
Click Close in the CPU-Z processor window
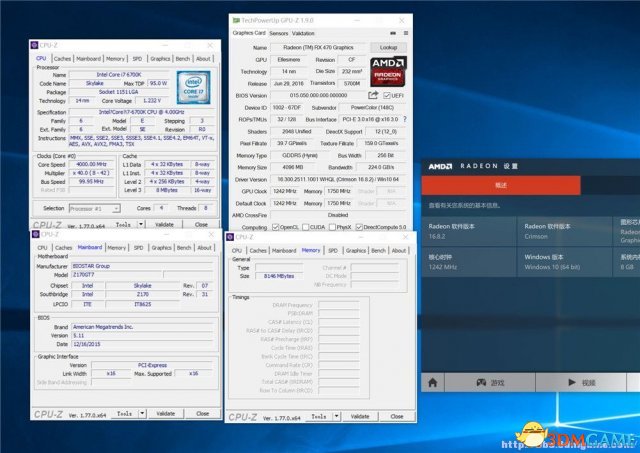(x=201, y=224)
